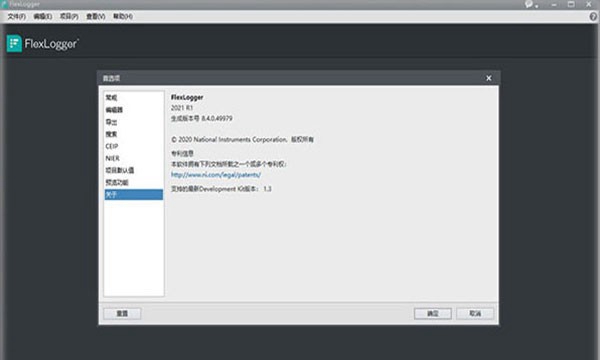Open the 查看(V) View menu
The image size is (600, 360).
[x=96, y=16]
